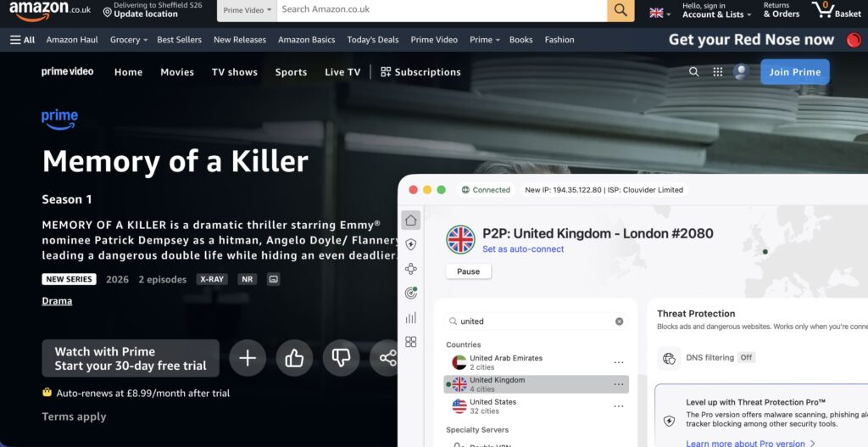Open the Sports tab
The height and width of the screenshot is (447, 868).
point(292,72)
